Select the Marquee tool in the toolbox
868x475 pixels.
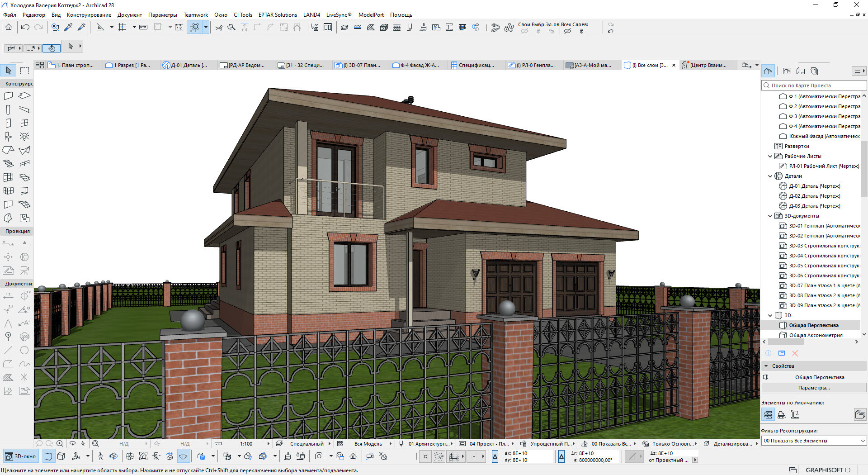click(x=25, y=71)
